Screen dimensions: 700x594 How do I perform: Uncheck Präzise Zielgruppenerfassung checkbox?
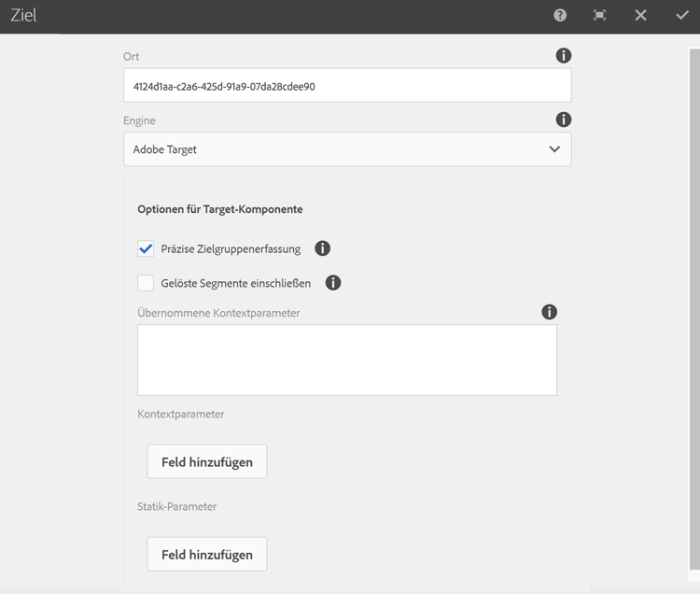146,249
